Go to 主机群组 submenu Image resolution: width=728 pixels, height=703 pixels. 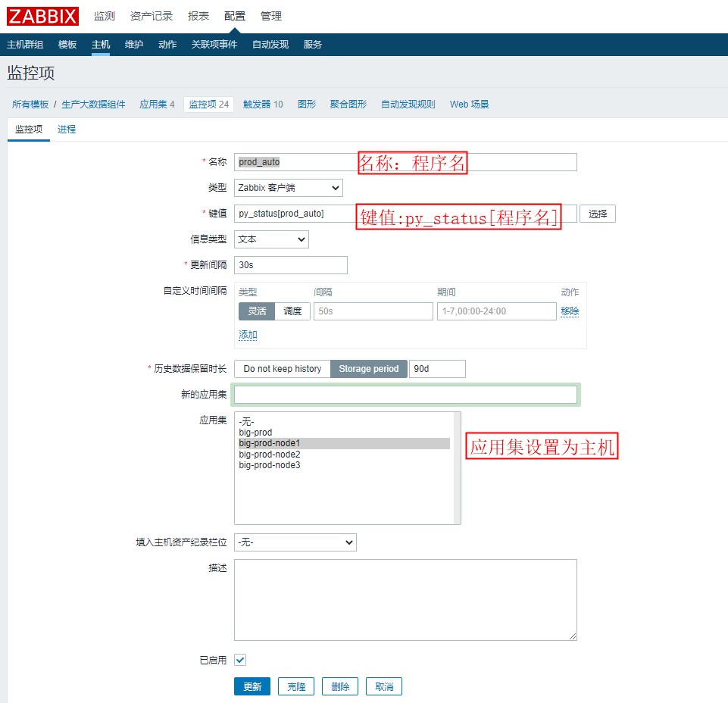tap(25, 45)
